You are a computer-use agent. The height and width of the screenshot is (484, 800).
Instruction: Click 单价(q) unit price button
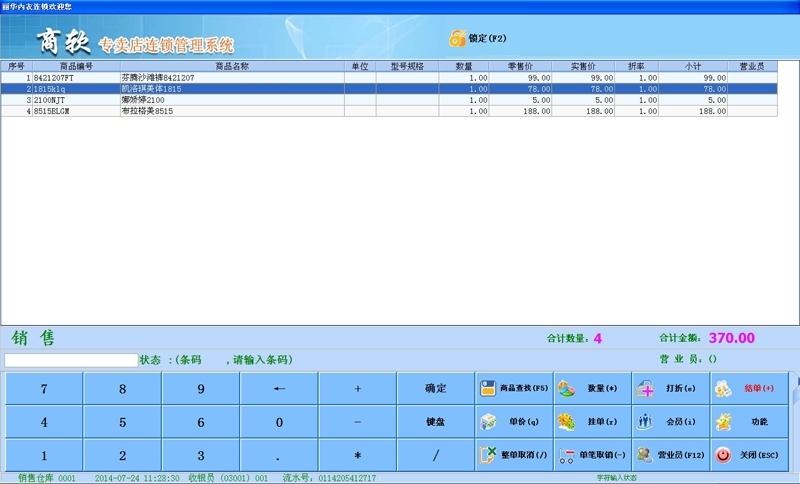point(514,422)
